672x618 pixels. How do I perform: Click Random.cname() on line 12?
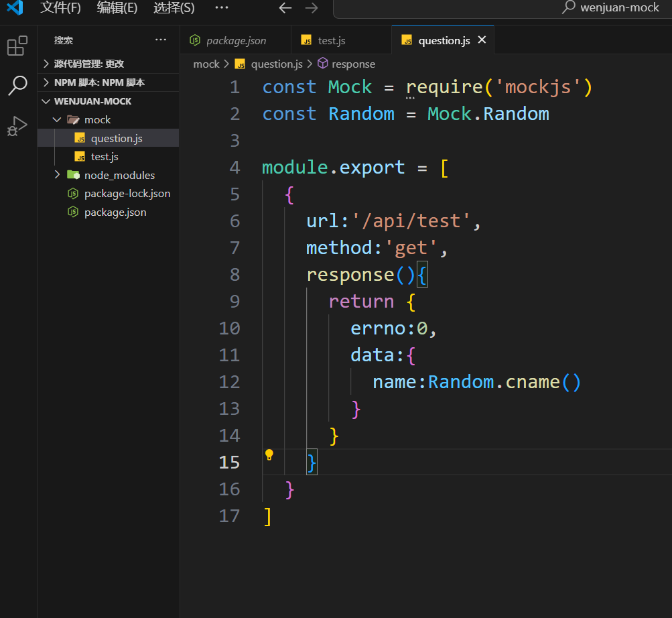pos(505,382)
